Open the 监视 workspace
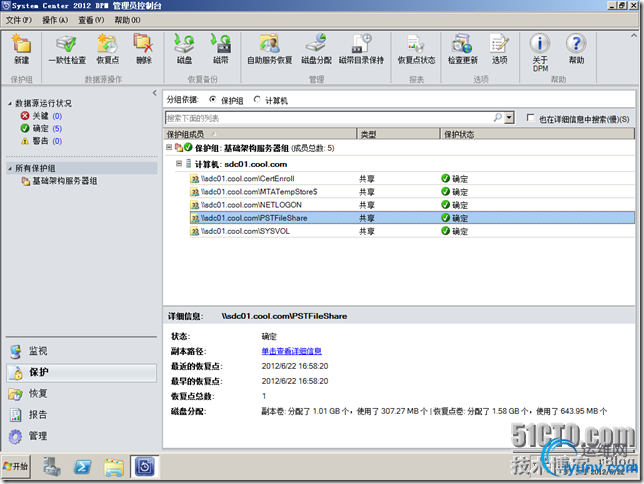Screen dimensions: 644x484 coord(81,351)
